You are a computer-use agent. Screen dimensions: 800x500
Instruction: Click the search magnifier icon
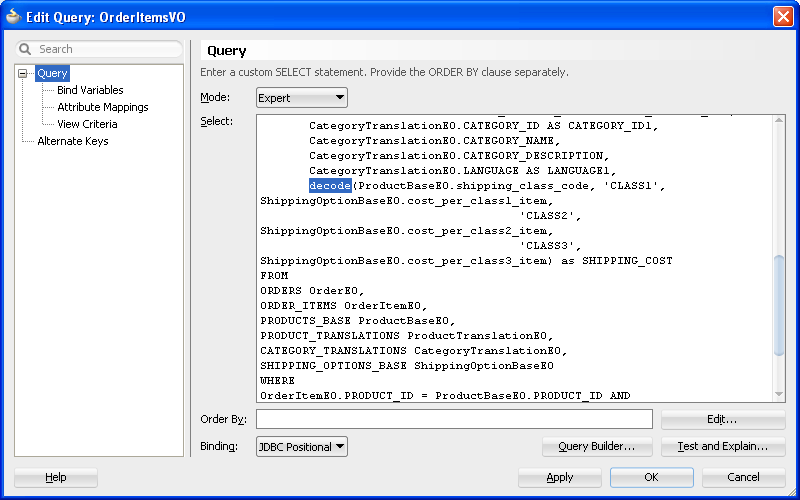point(24,49)
